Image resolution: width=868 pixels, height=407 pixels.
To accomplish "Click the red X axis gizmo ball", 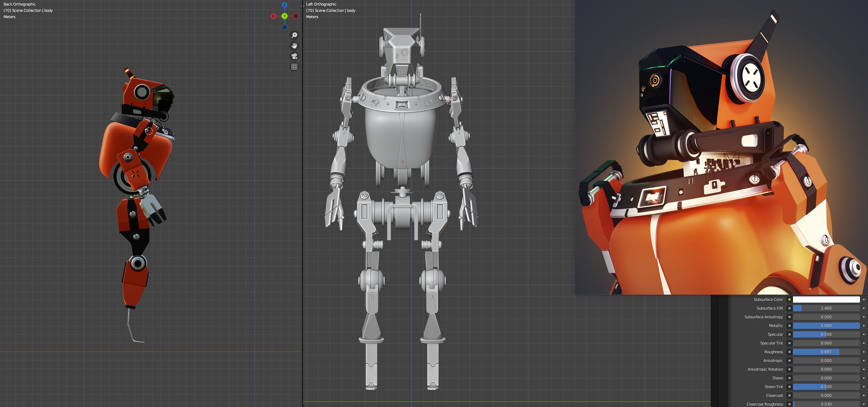I will click(x=273, y=16).
